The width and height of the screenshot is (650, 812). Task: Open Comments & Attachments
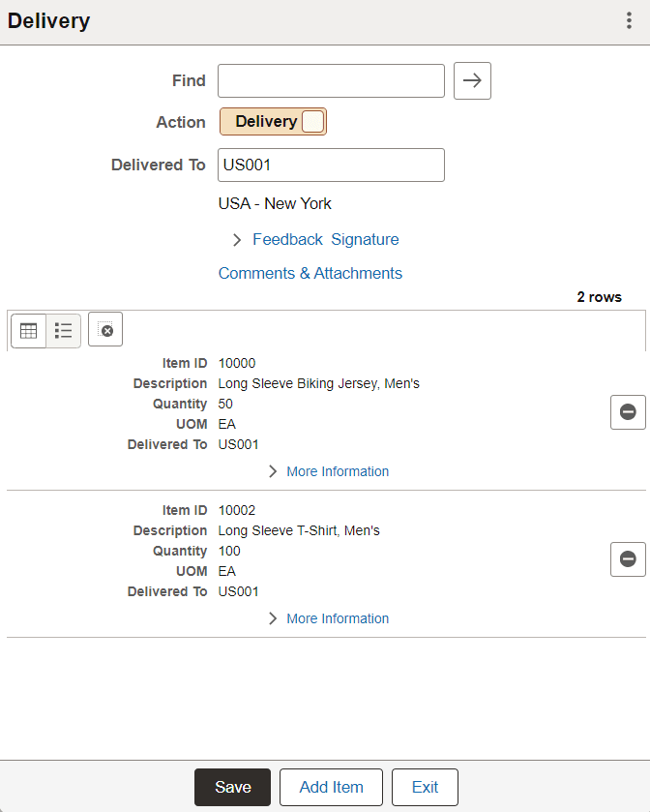[310, 273]
